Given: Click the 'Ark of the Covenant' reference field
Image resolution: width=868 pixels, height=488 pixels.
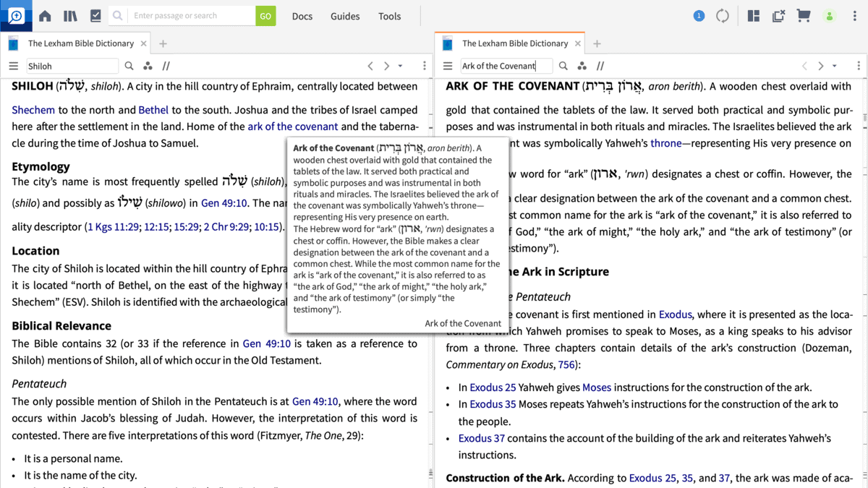Looking at the screenshot, I should point(506,66).
